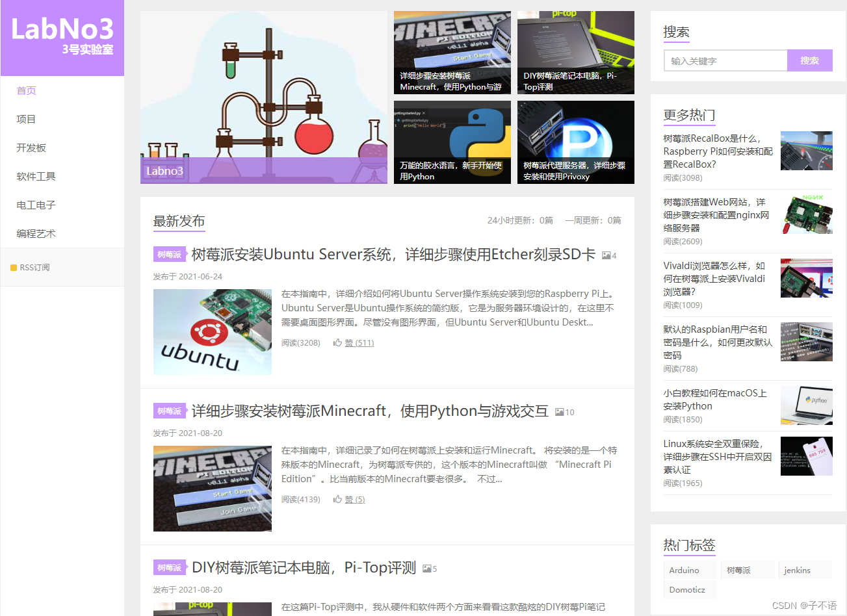This screenshot has width=847, height=616.
Task: Focus the 输入关键字 search field
Action: (x=725, y=60)
